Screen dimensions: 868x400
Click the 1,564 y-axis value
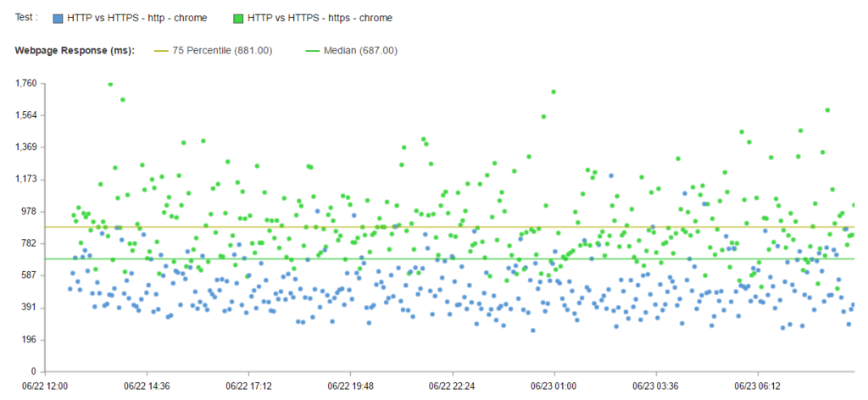point(26,115)
